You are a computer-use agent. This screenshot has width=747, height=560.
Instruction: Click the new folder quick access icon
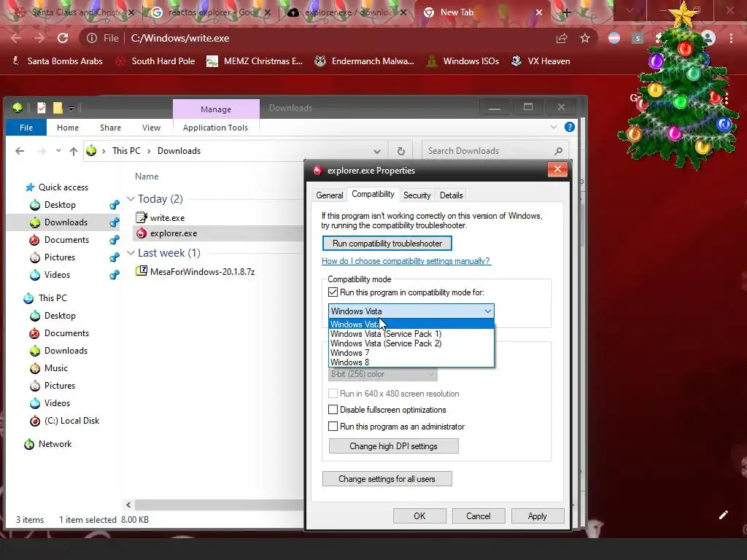[58, 108]
